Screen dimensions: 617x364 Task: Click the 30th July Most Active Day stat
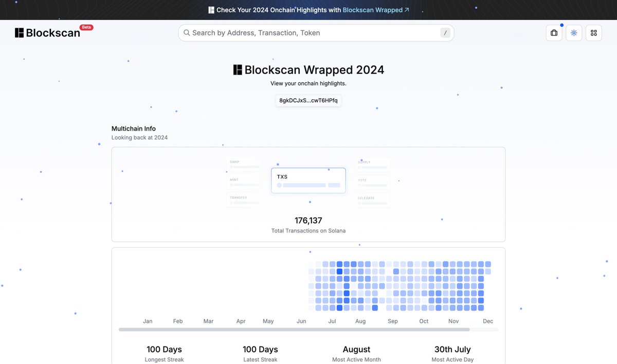pos(452,354)
